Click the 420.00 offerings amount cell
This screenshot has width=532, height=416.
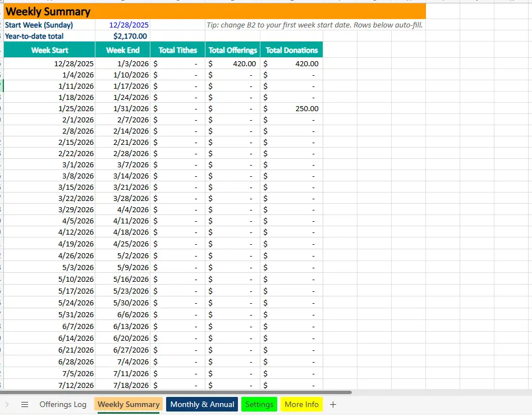coord(232,63)
